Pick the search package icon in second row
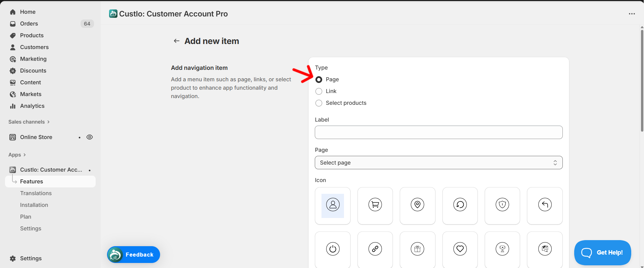 coord(545,250)
